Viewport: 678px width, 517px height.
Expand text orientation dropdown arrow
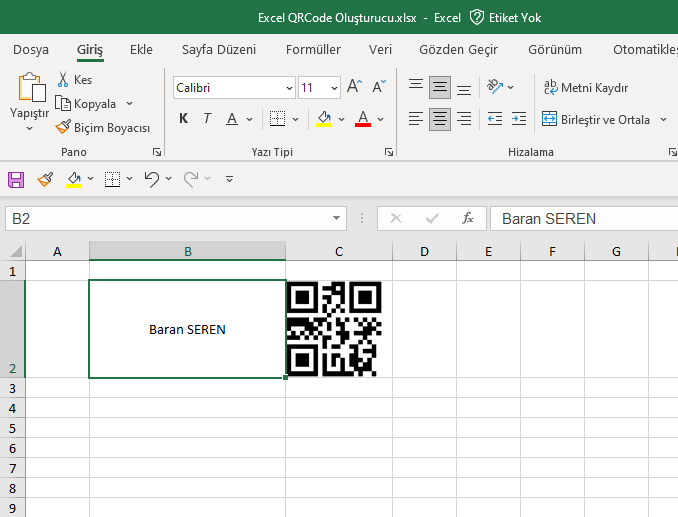click(511, 87)
